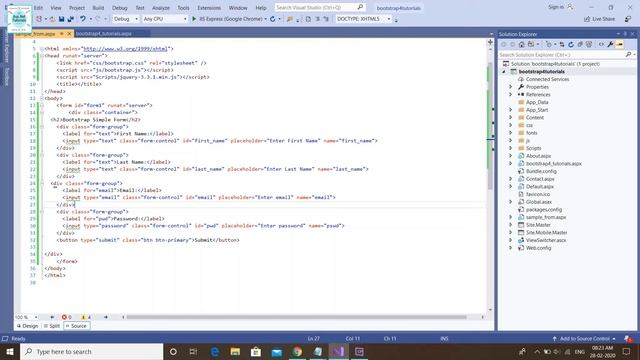Click the editor vertical scrollbar
640x360 pixels.
click(490, 127)
